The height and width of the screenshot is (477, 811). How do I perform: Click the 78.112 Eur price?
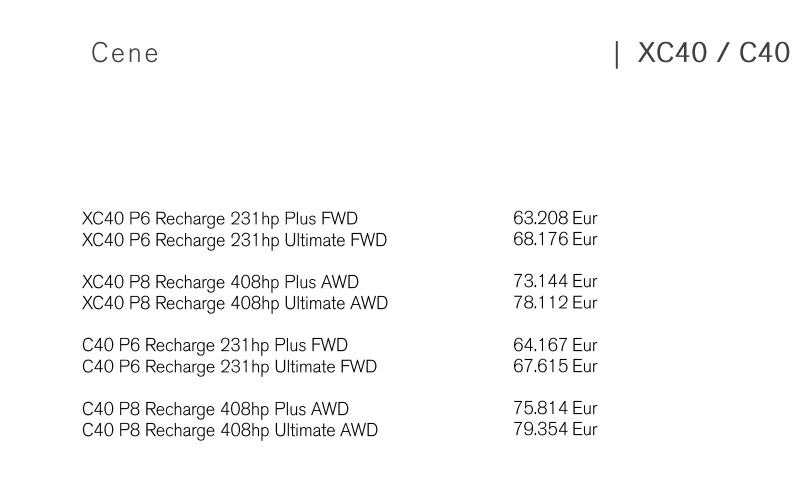click(x=555, y=303)
